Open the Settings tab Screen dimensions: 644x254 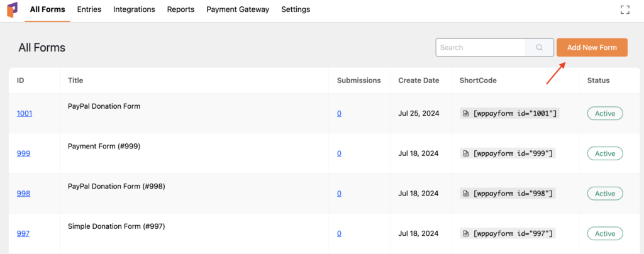[x=296, y=9]
